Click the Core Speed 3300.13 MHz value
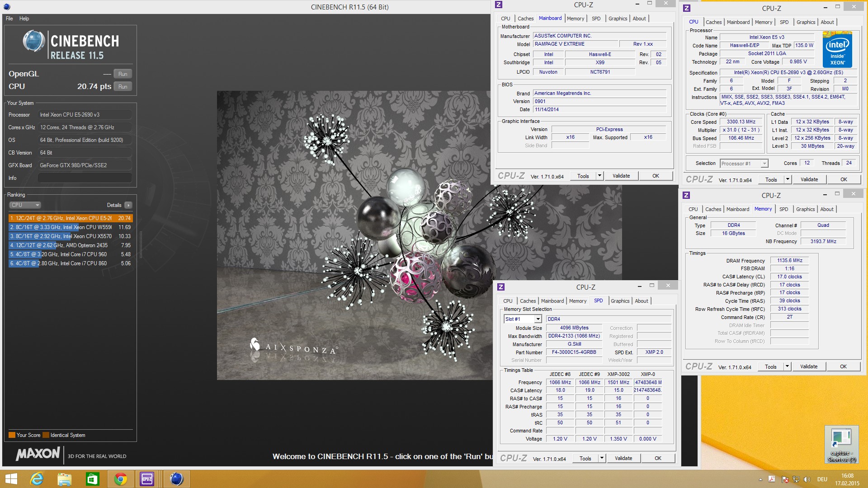This screenshot has width=868, height=488. coord(741,122)
